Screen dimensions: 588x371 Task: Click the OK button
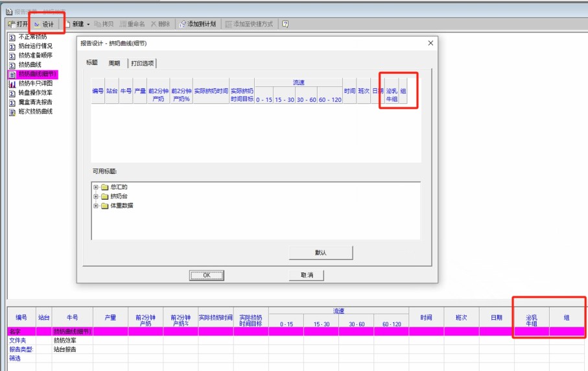pos(206,275)
